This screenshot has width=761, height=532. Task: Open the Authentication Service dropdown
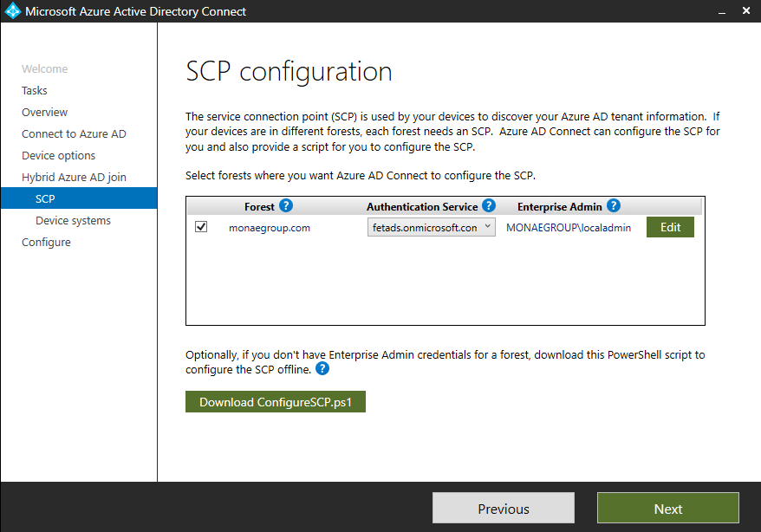[x=431, y=227]
